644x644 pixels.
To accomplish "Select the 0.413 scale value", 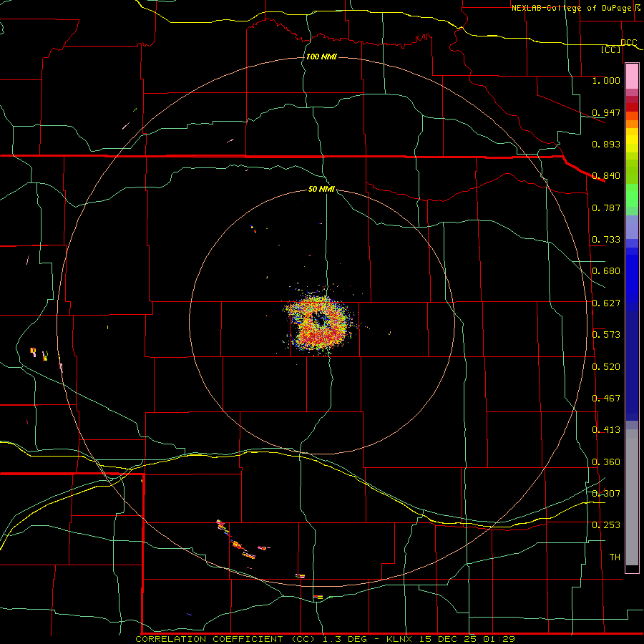I will 606,430.
